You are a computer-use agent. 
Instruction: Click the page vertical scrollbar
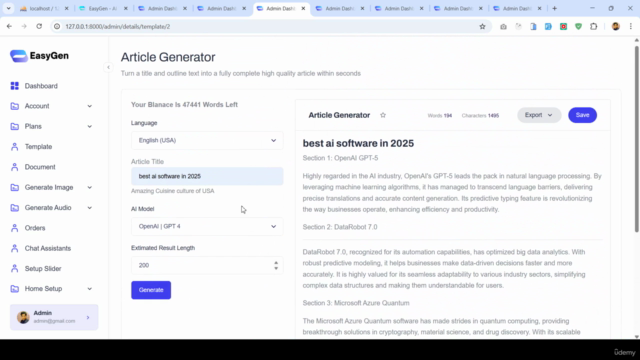point(636,139)
